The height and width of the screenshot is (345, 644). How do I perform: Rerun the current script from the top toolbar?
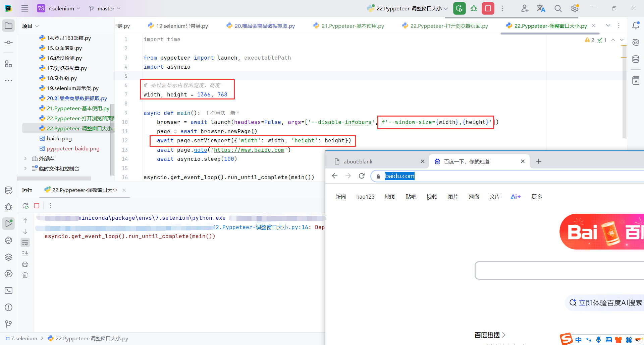460,8
